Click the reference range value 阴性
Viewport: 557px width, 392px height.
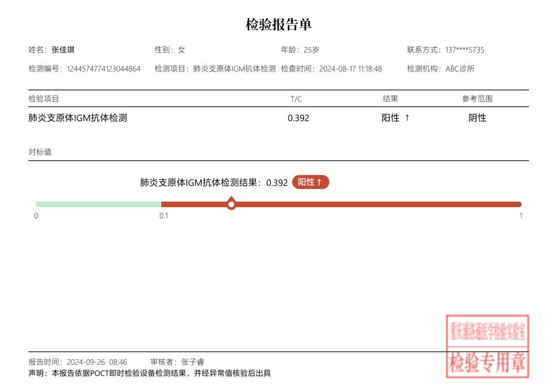pyautogui.click(x=477, y=118)
